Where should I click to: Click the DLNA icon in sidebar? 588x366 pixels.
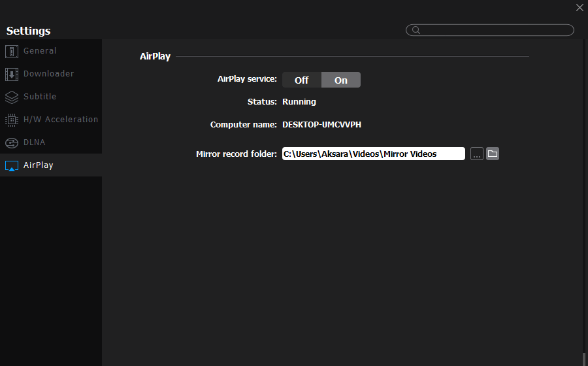point(12,143)
